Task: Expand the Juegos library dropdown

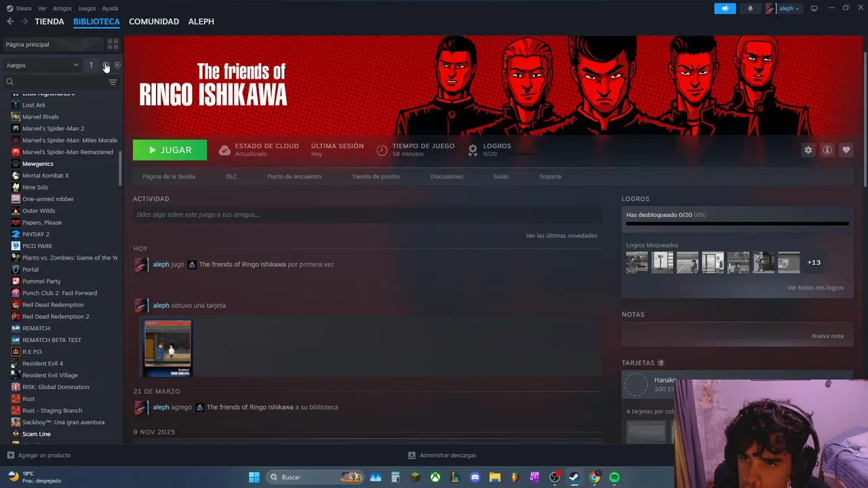Action: 42,65
